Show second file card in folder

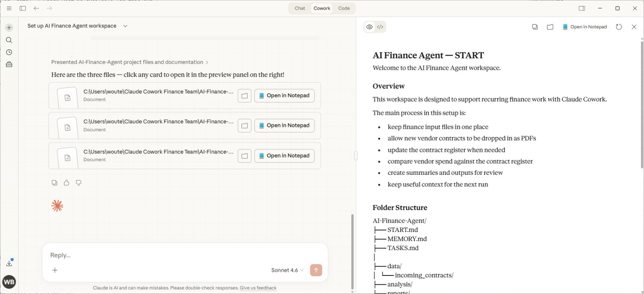[x=244, y=126]
